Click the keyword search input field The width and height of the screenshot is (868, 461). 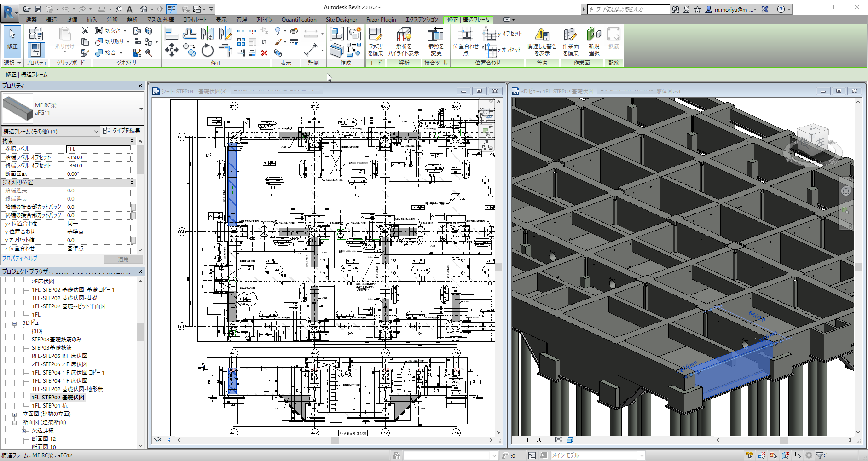628,9
